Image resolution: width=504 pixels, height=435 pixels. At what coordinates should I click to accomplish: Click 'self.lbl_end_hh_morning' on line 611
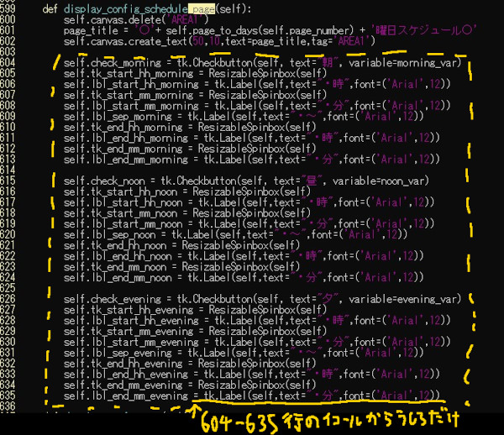pos(126,139)
